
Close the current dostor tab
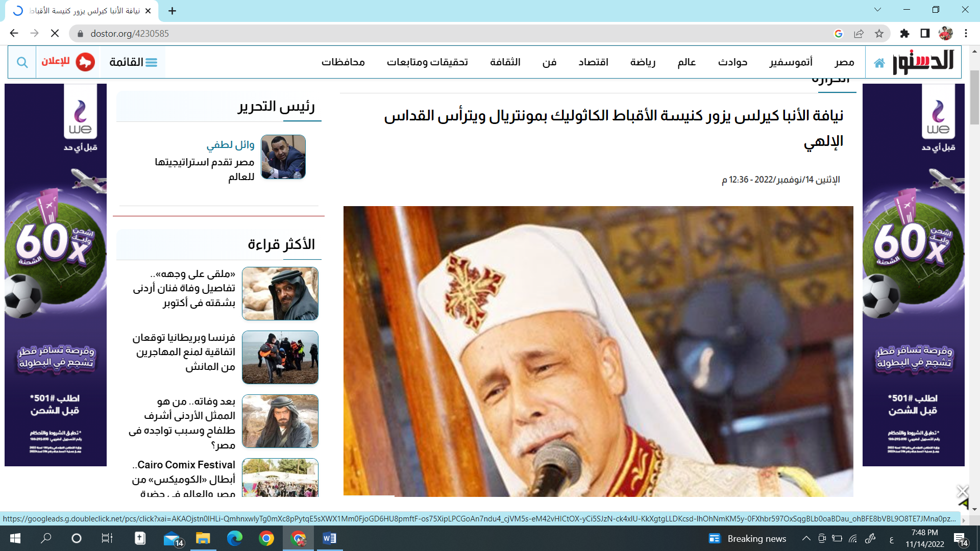[x=148, y=11]
